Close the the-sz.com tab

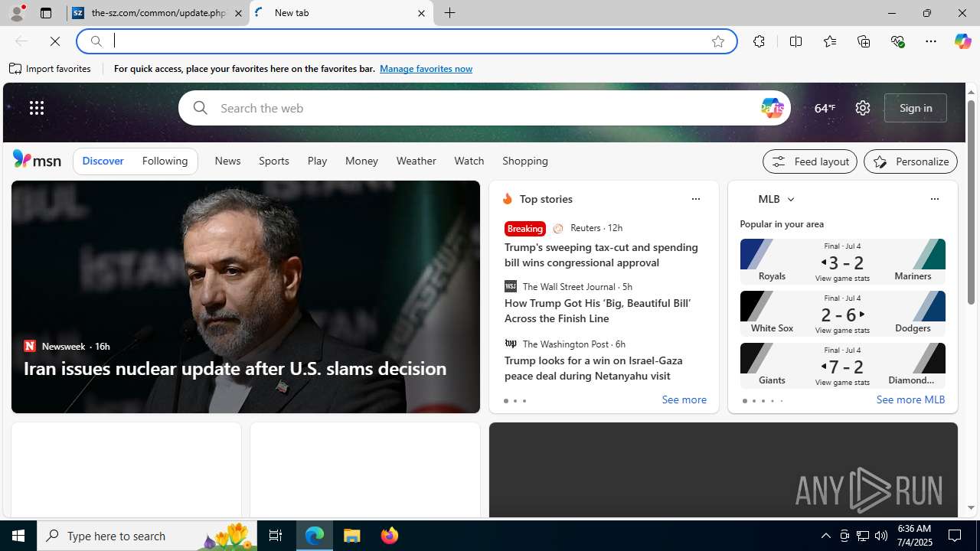(x=237, y=13)
